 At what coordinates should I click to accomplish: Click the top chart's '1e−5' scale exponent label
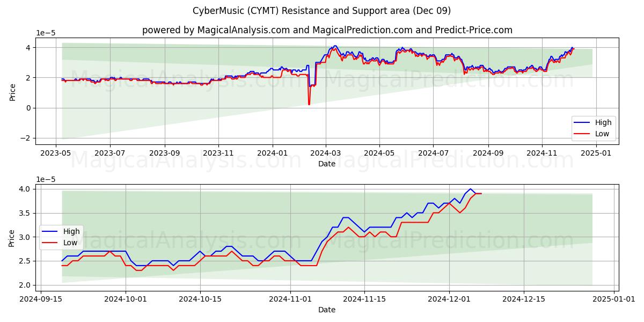click(x=46, y=33)
